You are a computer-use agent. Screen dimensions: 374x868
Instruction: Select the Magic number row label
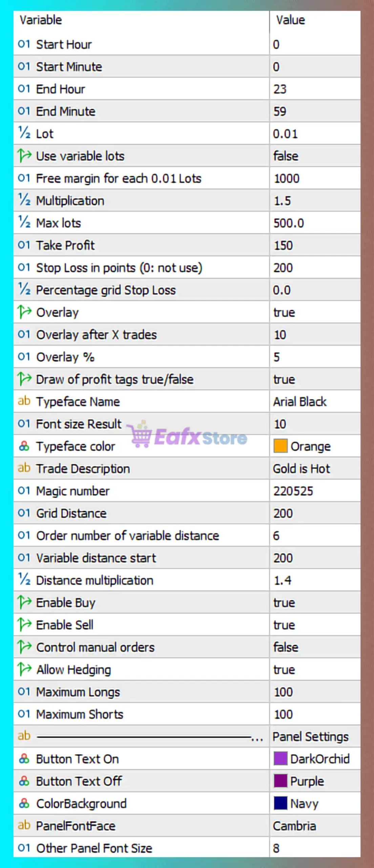(73, 491)
